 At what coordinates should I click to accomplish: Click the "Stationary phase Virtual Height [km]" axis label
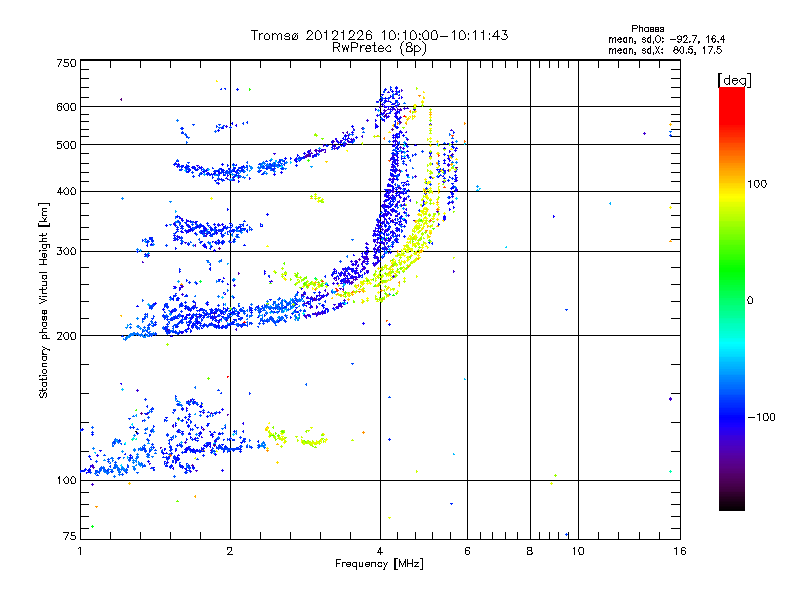coord(44,300)
